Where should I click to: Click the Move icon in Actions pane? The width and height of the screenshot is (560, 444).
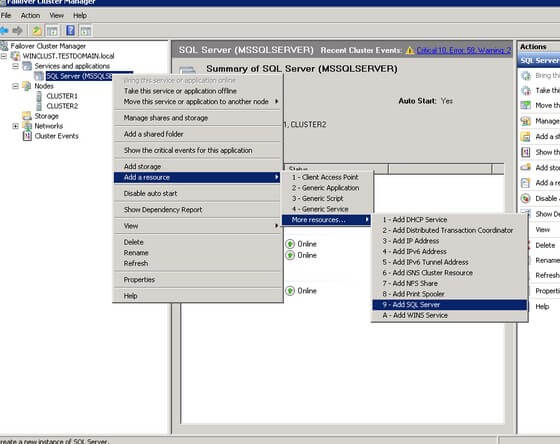click(x=526, y=106)
